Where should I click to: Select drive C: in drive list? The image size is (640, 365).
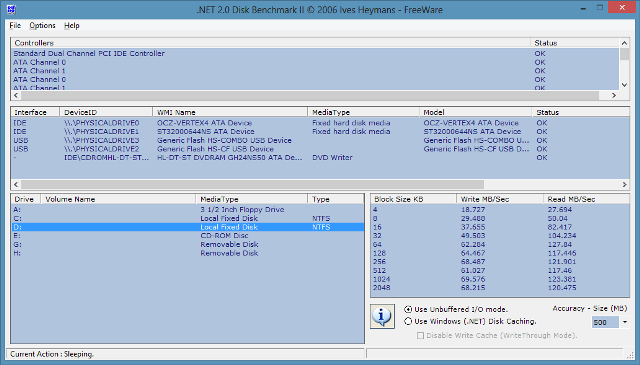coord(188,218)
